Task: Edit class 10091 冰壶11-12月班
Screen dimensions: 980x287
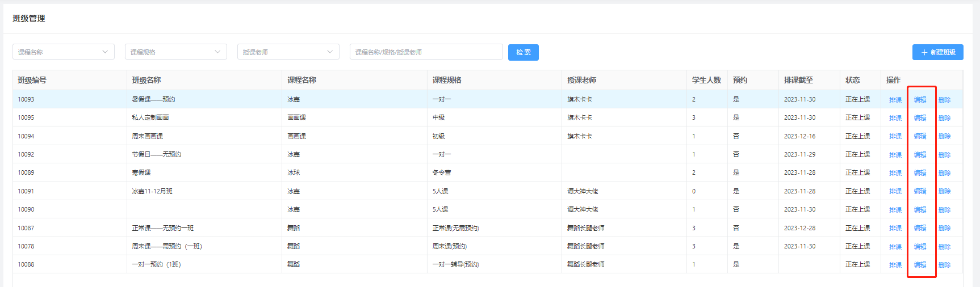Action: [920, 191]
